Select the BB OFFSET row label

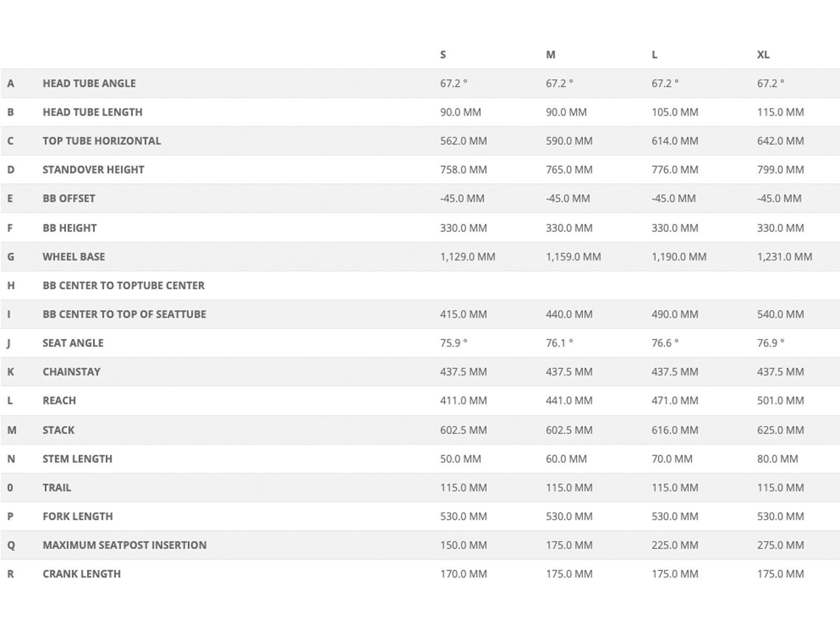69,198
